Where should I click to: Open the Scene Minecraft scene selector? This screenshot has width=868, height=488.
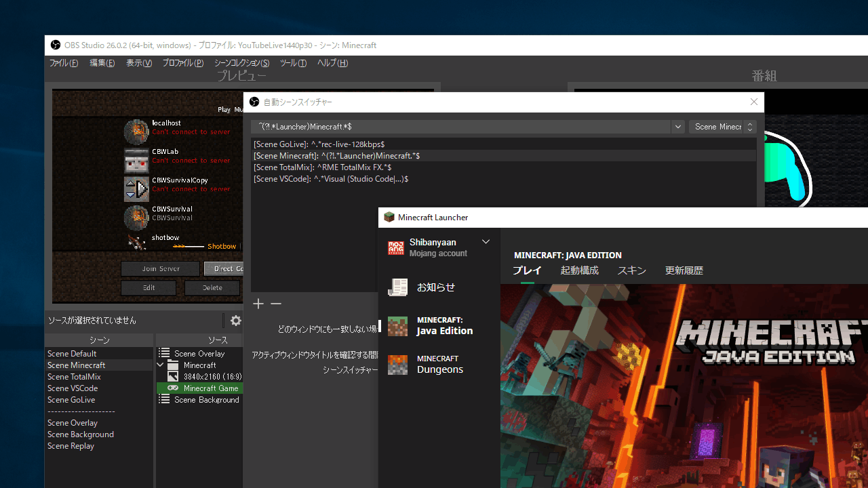point(722,127)
